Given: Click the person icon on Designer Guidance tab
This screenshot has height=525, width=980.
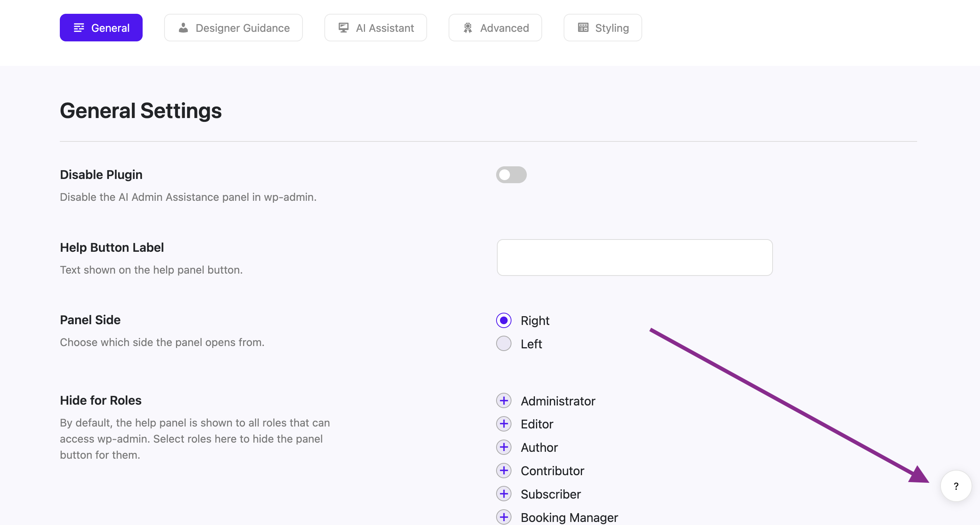Looking at the screenshot, I should (x=183, y=27).
